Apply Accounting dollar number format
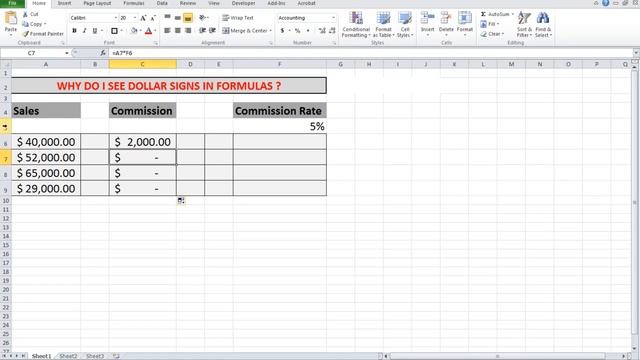The width and height of the screenshot is (640, 360). pyautogui.click(x=282, y=31)
